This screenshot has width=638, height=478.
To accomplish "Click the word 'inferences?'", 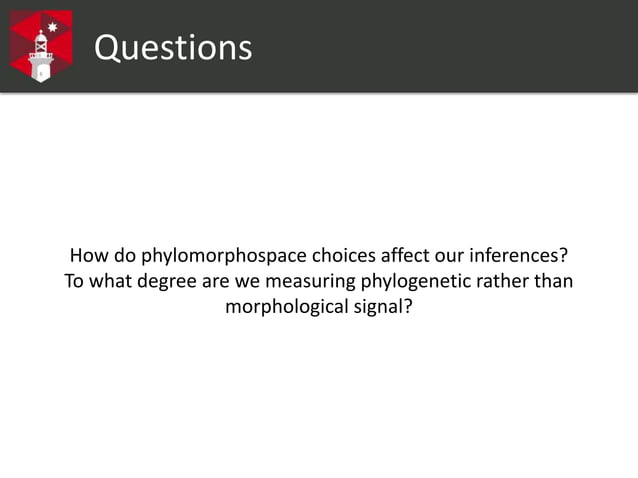I will pyautogui.click(x=518, y=255).
